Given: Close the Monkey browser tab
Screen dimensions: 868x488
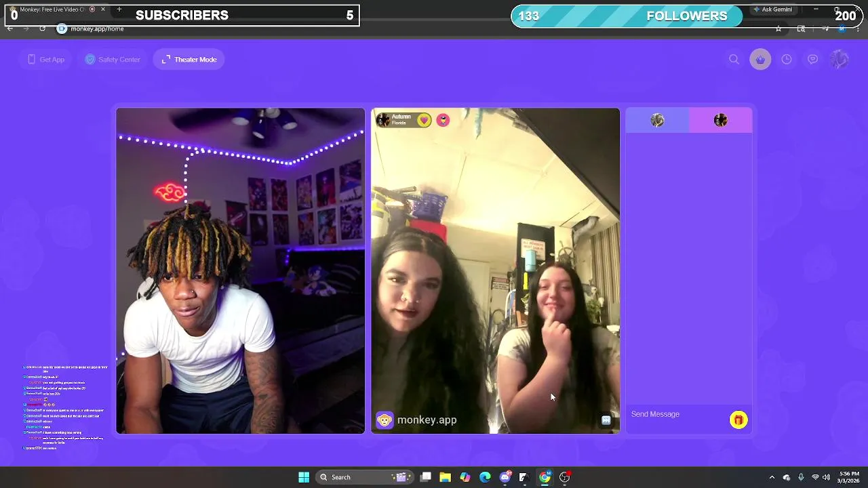Looking at the screenshot, I should pyautogui.click(x=103, y=9).
